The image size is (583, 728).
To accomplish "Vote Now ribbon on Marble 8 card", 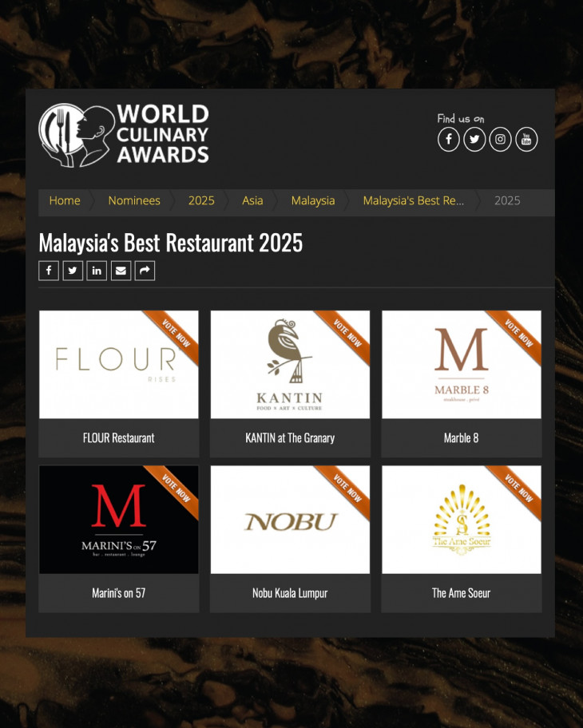I will point(518,334).
